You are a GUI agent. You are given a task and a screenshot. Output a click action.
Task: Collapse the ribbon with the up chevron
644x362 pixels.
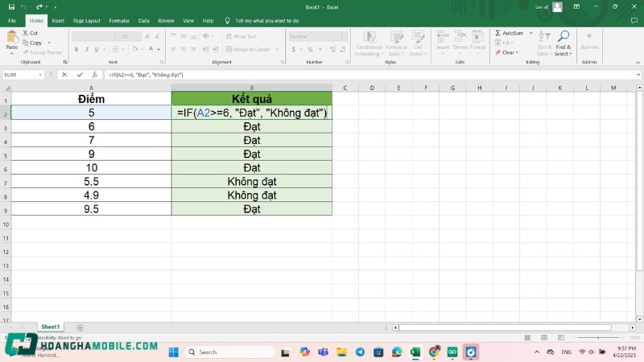click(x=638, y=63)
